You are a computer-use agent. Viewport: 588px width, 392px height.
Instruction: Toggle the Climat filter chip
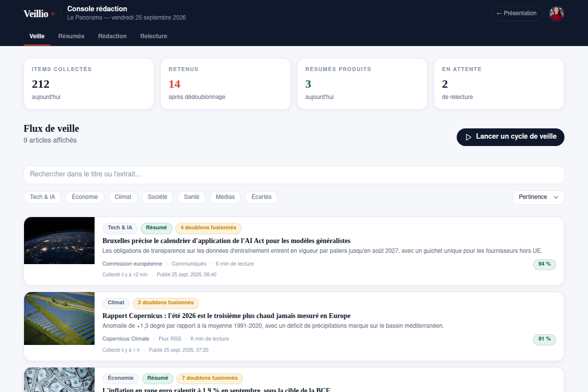coord(123,197)
